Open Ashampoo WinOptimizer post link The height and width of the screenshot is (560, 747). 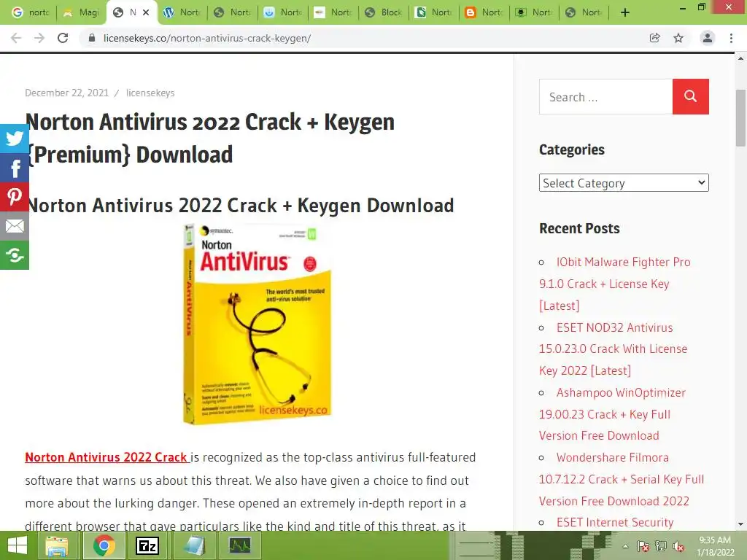[612, 414]
